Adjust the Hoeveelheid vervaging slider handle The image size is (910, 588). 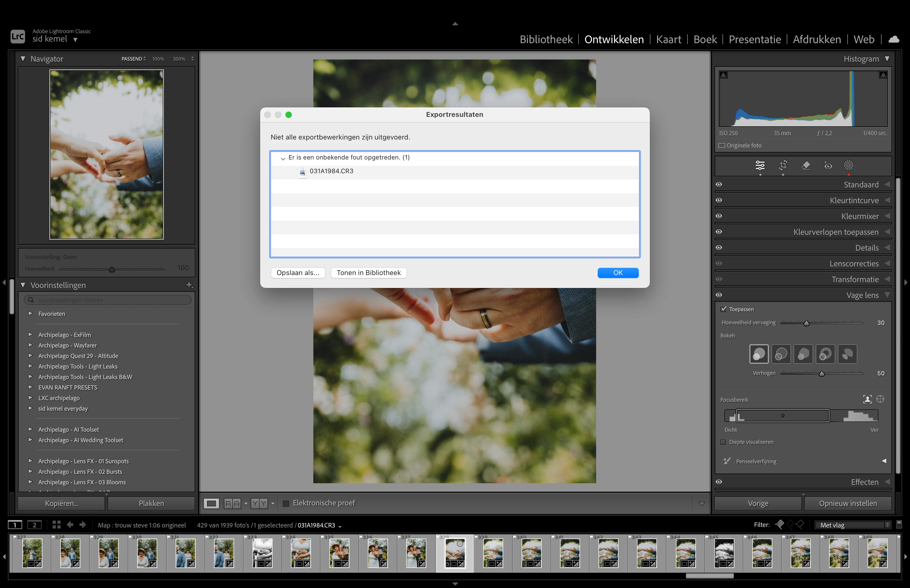coord(807,323)
